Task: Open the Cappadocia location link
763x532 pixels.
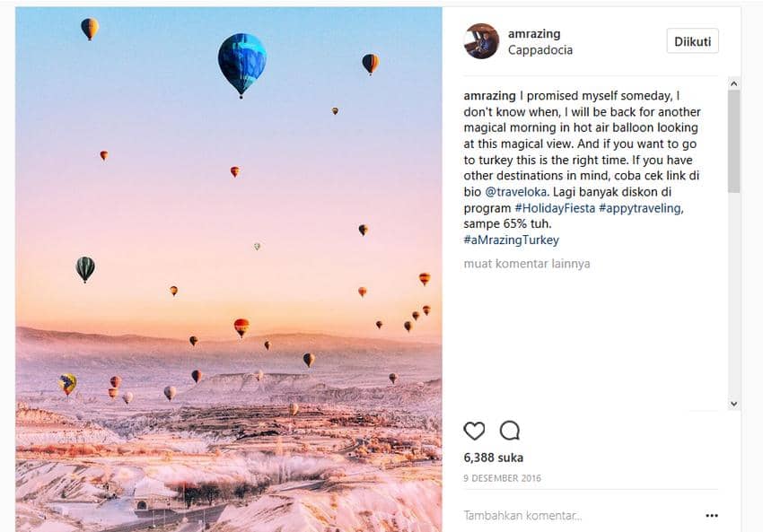Action: click(539, 50)
